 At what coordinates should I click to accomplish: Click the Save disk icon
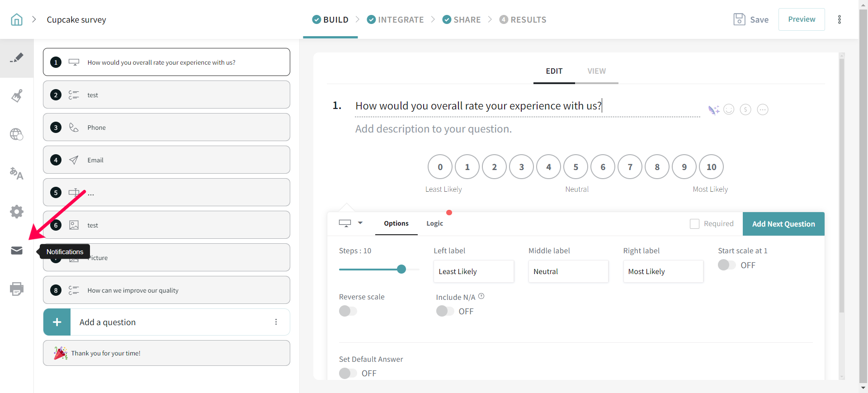(x=739, y=19)
